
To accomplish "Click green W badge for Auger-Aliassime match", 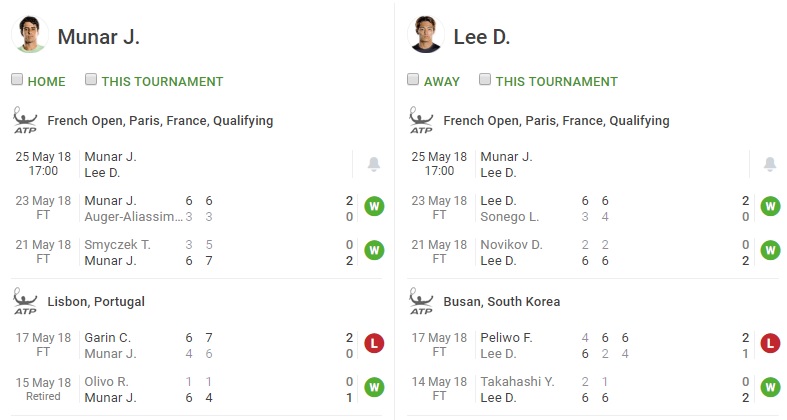I will (x=374, y=206).
